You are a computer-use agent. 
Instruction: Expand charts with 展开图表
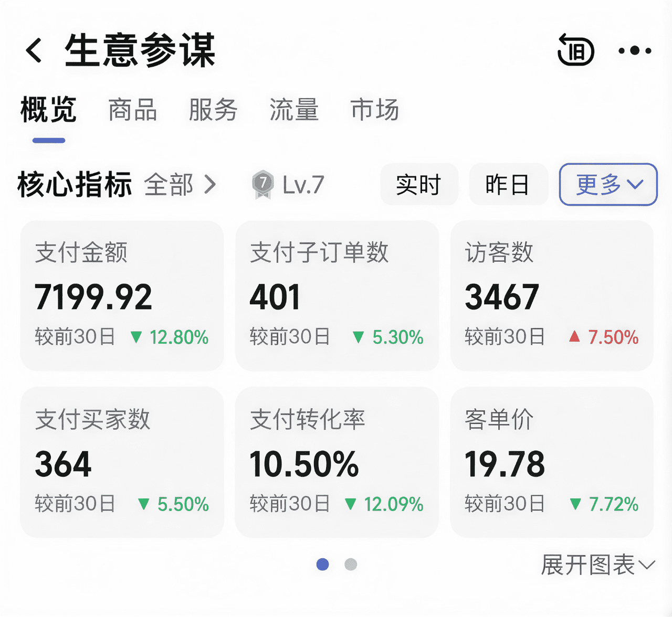[598, 565]
